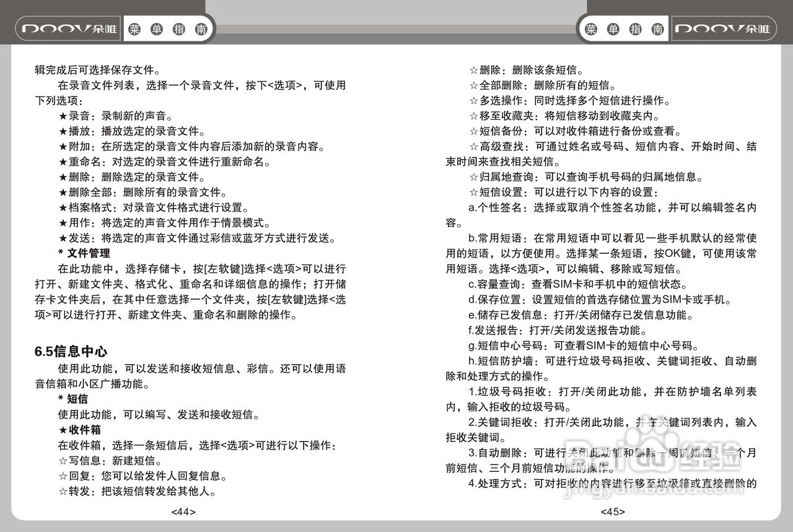The height and width of the screenshot is (532, 793).
Task: Click the line ★播放：播放选定的录音文件
Action: tap(132, 131)
